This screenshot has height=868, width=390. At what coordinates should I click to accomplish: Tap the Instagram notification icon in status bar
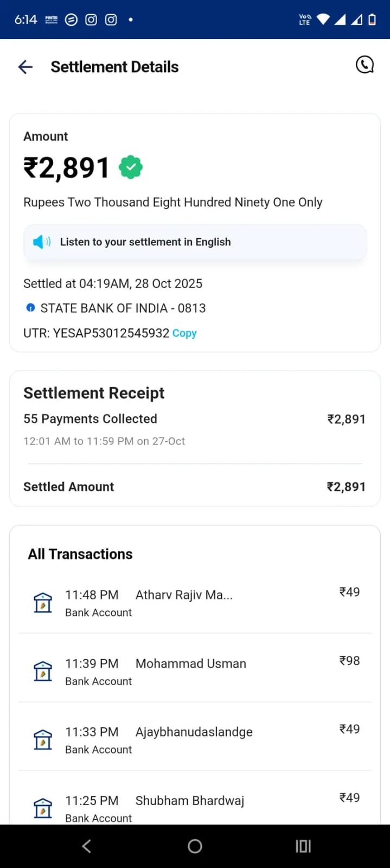[x=91, y=20]
